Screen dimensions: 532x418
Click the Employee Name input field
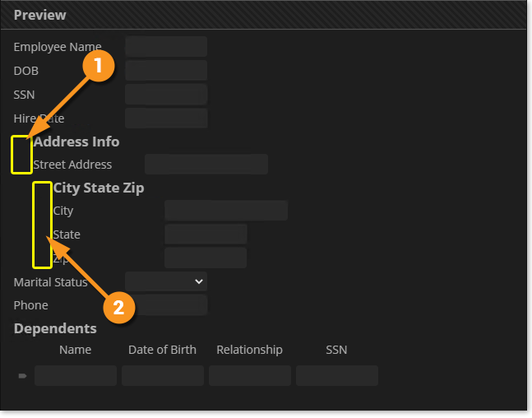[x=166, y=47]
